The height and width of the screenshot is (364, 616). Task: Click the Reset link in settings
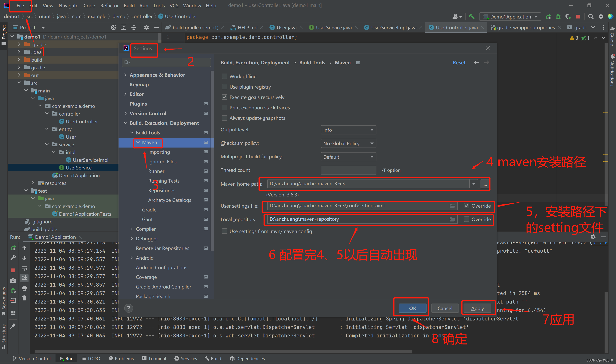[459, 63]
